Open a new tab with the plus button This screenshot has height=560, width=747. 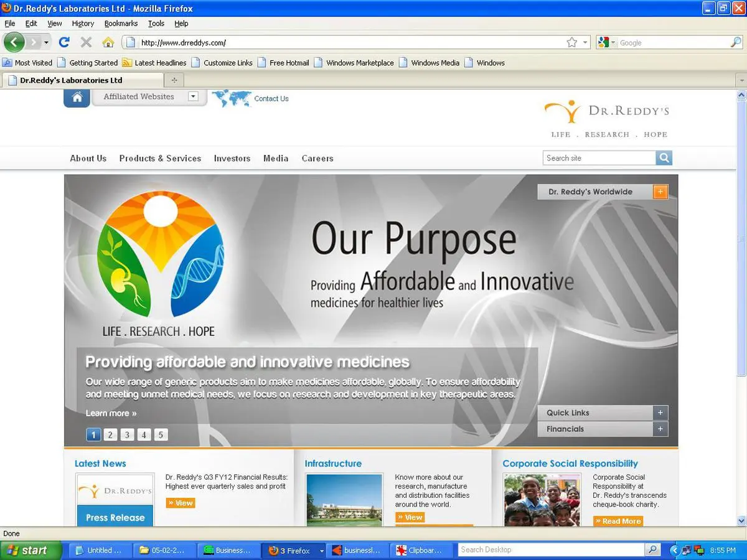(x=174, y=80)
